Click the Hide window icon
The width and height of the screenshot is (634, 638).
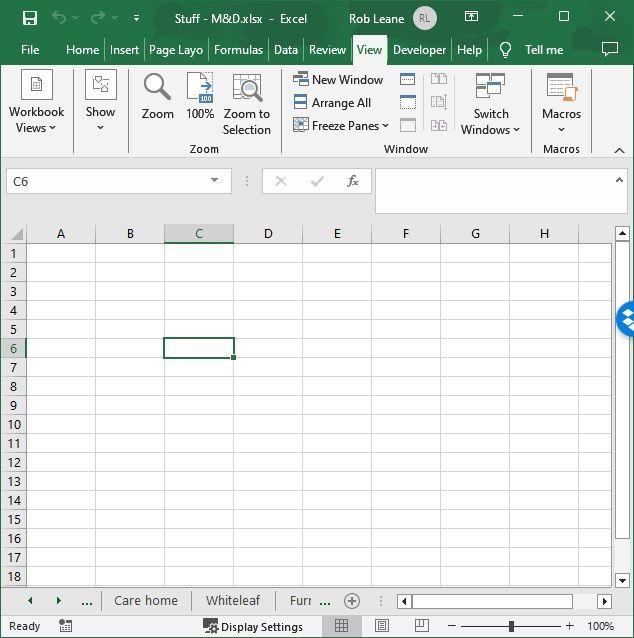(x=408, y=102)
